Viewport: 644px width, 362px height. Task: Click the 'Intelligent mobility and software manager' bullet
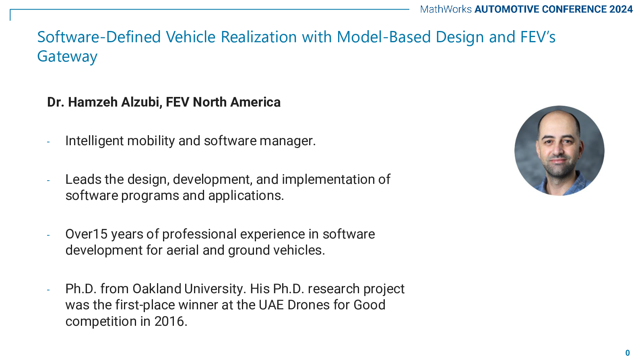coord(190,141)
